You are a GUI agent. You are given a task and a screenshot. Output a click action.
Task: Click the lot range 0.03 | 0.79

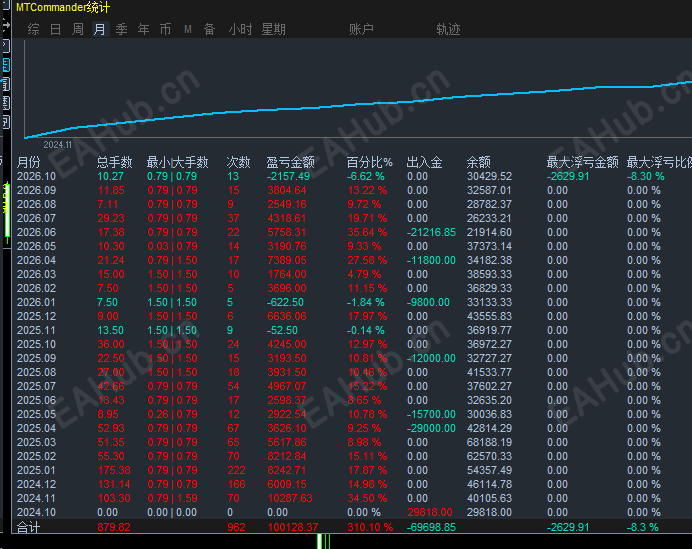click(x=172, y=246)
